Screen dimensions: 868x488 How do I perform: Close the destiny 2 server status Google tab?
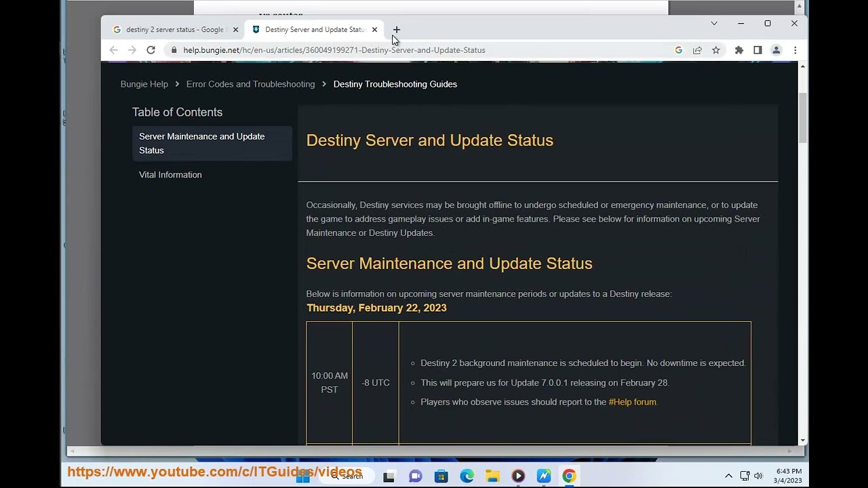235,30
